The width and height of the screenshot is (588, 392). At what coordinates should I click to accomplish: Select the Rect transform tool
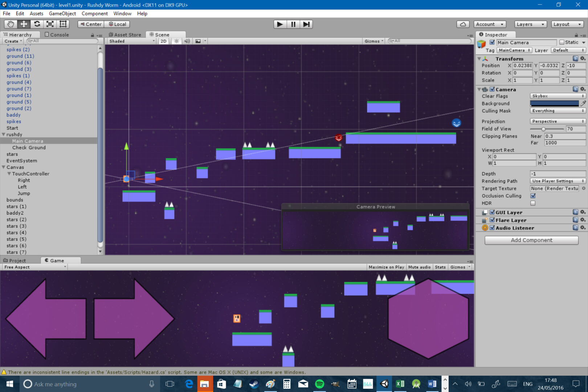click(x=63, y=24)
